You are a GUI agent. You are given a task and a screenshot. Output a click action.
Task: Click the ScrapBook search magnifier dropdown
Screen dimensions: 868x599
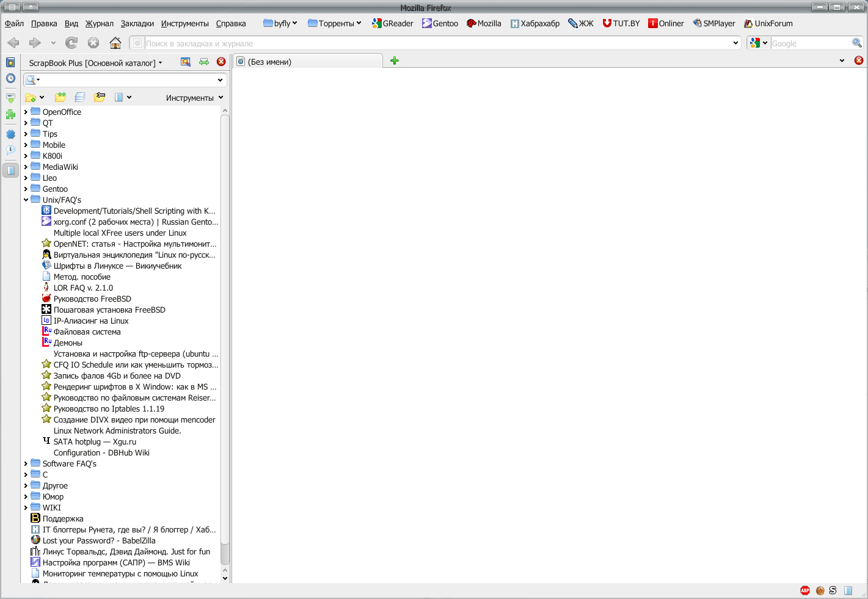tap(33, 80)
